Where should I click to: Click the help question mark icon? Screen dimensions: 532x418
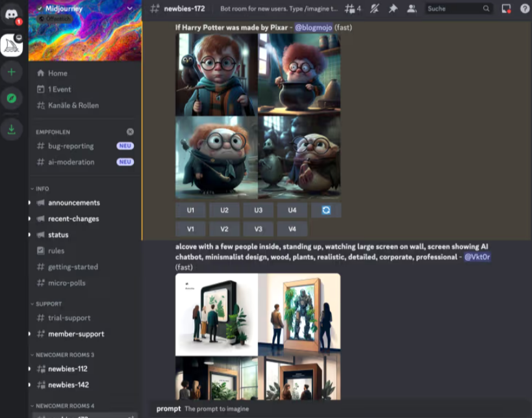click(524, 8)
